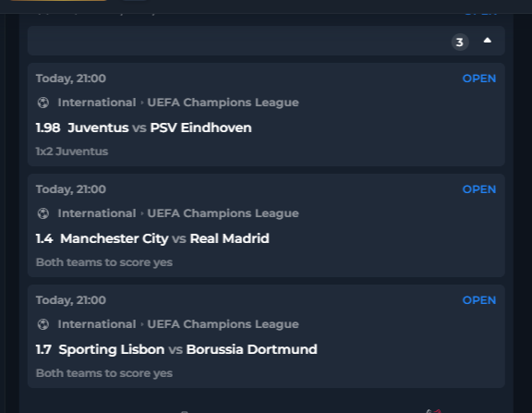Click 1.7 odds for Sporting Lisbon match
532x413 pixels.
[43, 349]
